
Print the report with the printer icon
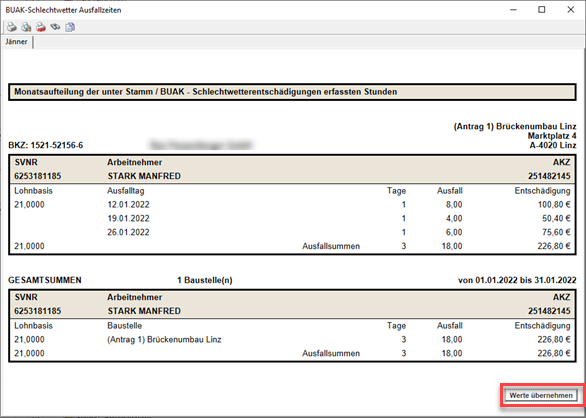pos(12,27)
